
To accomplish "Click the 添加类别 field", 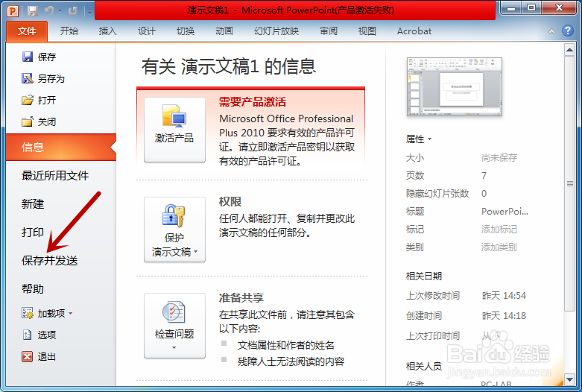I will pos(499,247).
